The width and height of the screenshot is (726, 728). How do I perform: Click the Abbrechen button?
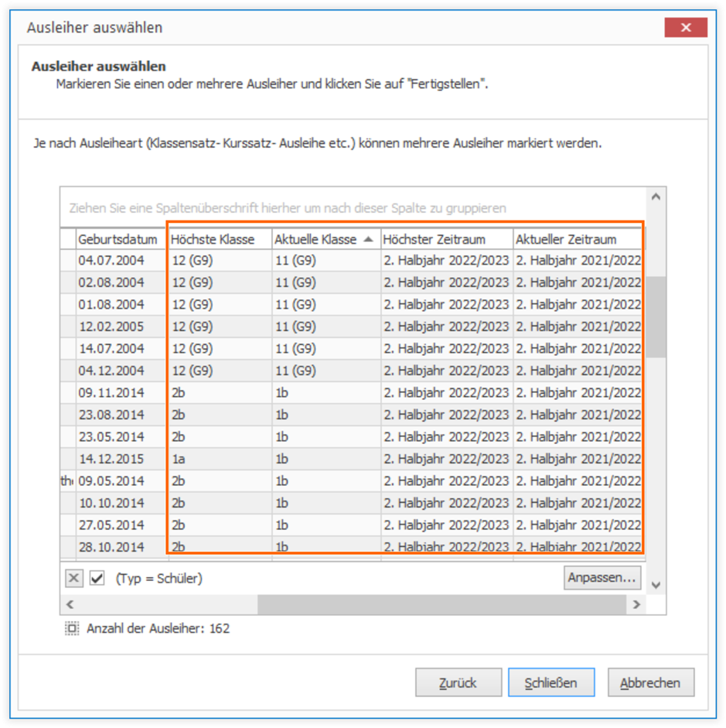click(x=650, y=682)
